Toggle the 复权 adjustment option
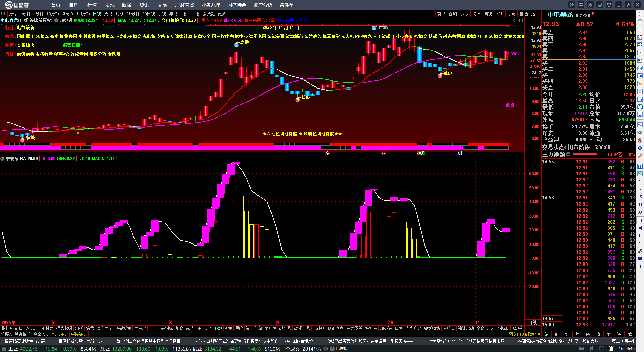The height and width of the screenshot is (352, 644). point(441,14)
